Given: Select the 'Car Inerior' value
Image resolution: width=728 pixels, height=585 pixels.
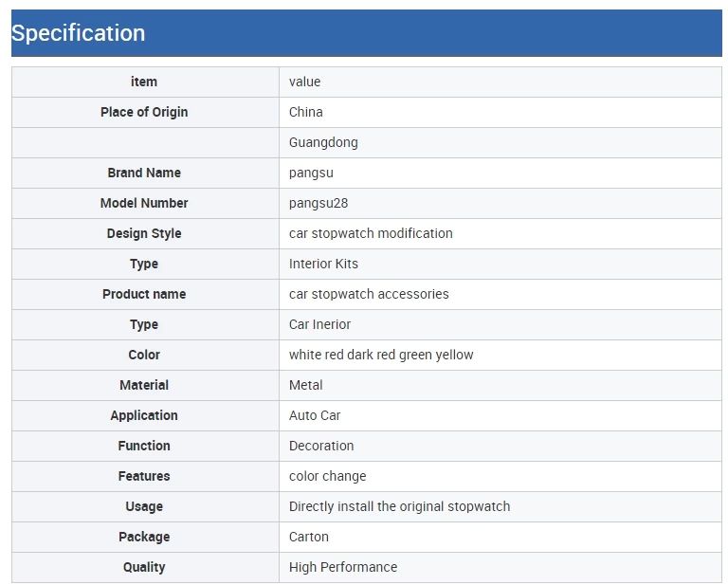Looking at the screenshot, I should (319, 324).
